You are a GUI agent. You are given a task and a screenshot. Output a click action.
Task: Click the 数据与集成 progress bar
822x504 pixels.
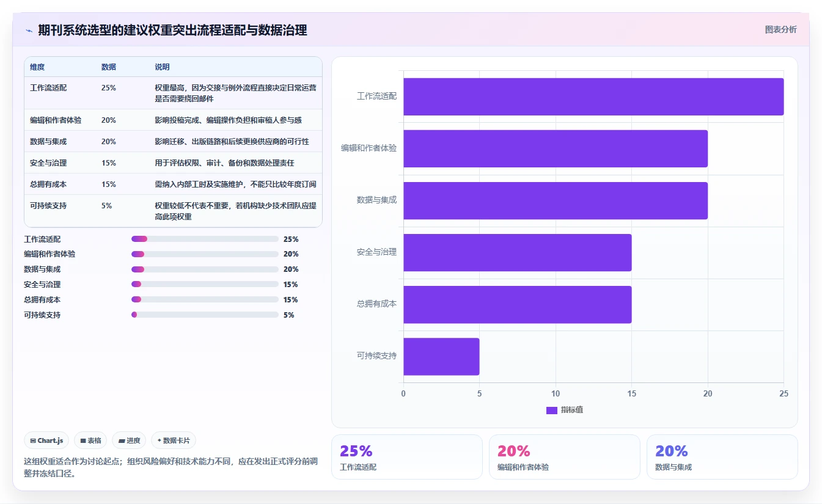205,269
